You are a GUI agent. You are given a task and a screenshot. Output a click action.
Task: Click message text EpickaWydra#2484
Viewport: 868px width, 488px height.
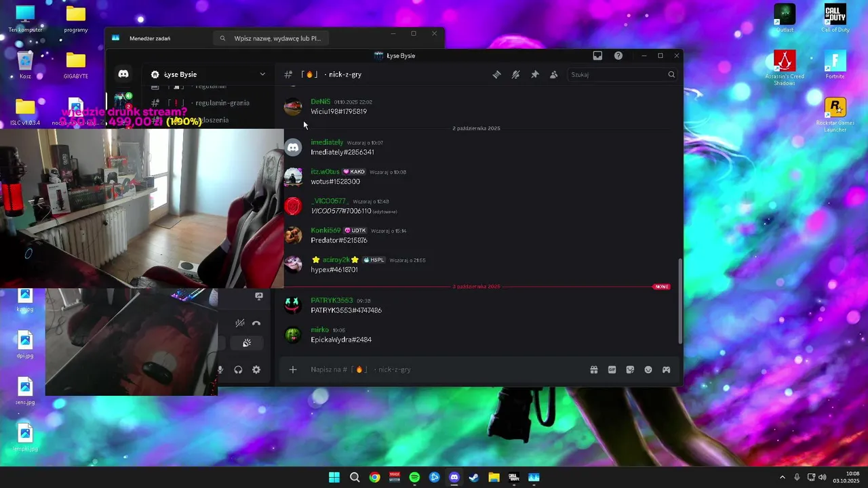point(341,340)
